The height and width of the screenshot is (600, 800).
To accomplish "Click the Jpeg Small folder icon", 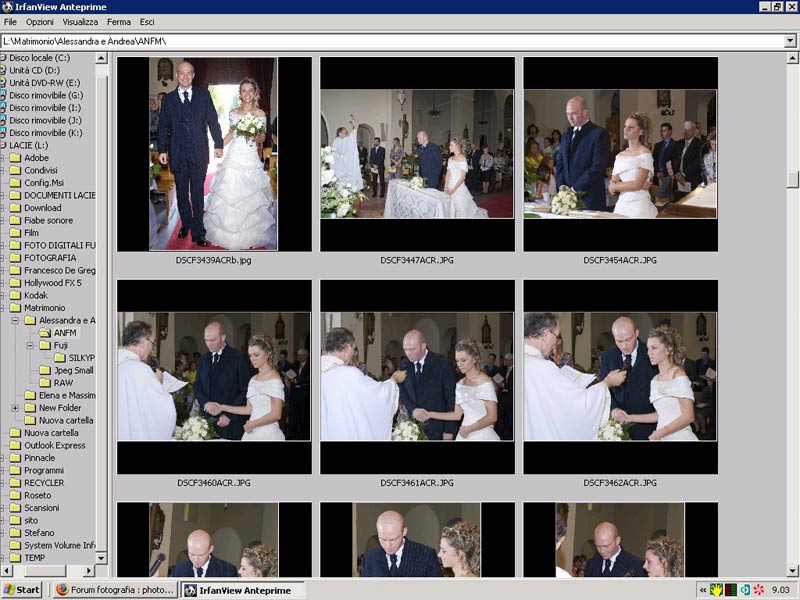I will tap(45, 370).
